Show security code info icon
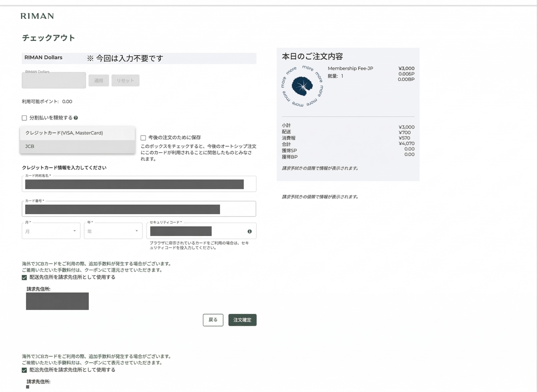This screenshot has width=537, height=392. (x=250, y=231)
